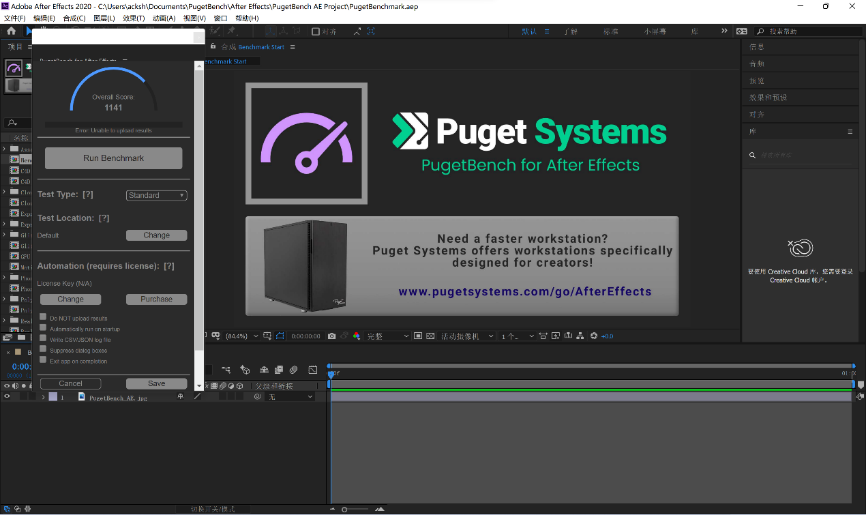The width and height of the screenshot is (866, 515).
Task: Open the 库 panel hamburger menu
Action: [x=850, y=132]
